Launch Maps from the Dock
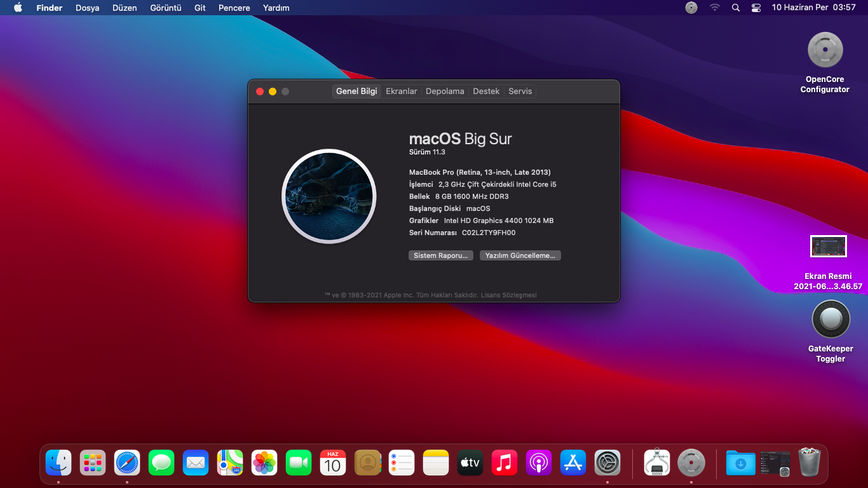 (230, 463)
